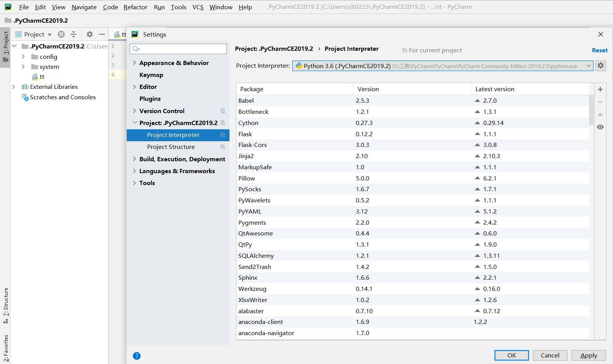Toggle show early releases eye icon
The width and height of the screenshot is (613, 364).
click(600, 127)
